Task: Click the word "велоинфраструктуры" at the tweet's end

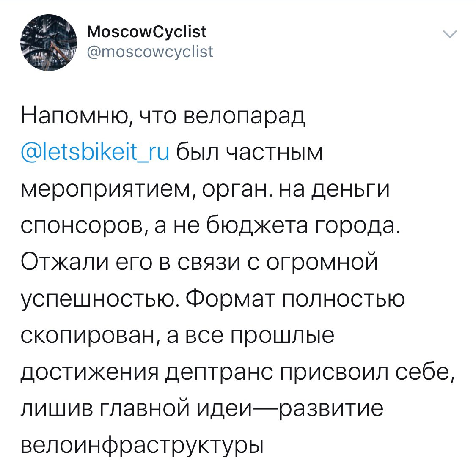Action: pyautogui.click(x=142, y=445)
